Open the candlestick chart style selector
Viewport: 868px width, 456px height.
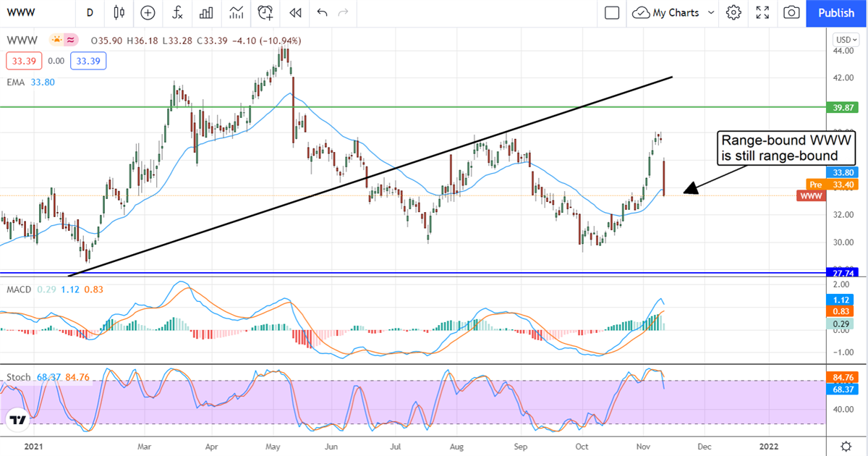(119, 12)
